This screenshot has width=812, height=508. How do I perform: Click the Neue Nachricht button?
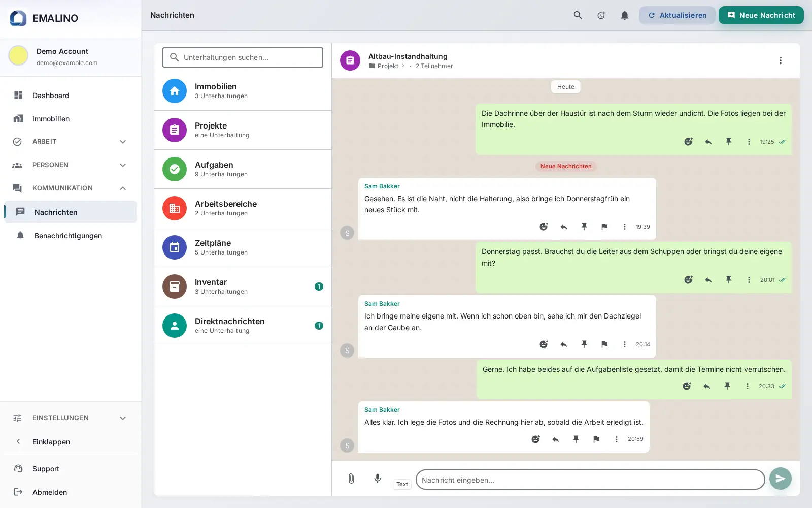click(761, 15)
